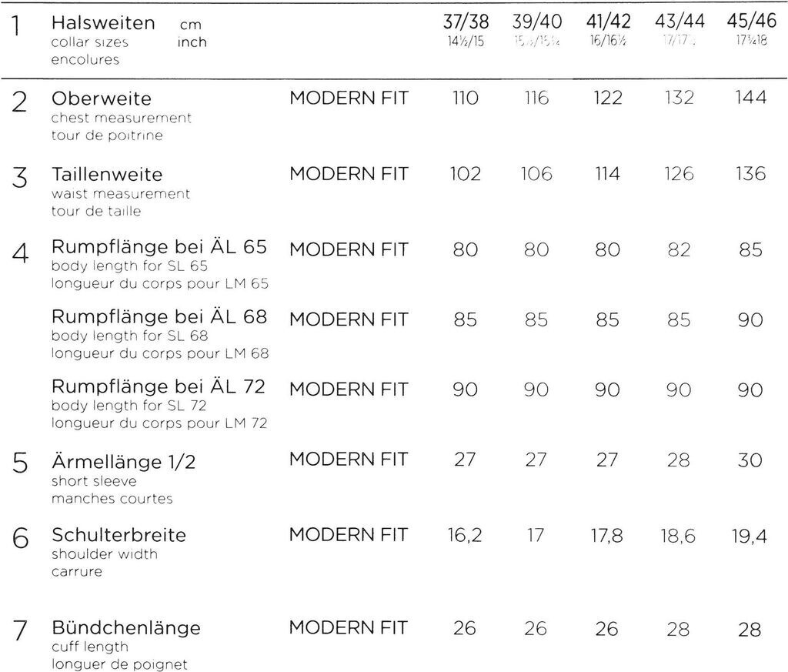Click MODERN FIT in the Oberweite row
This screenshot has height=672, width=788.
coord(349,99)
